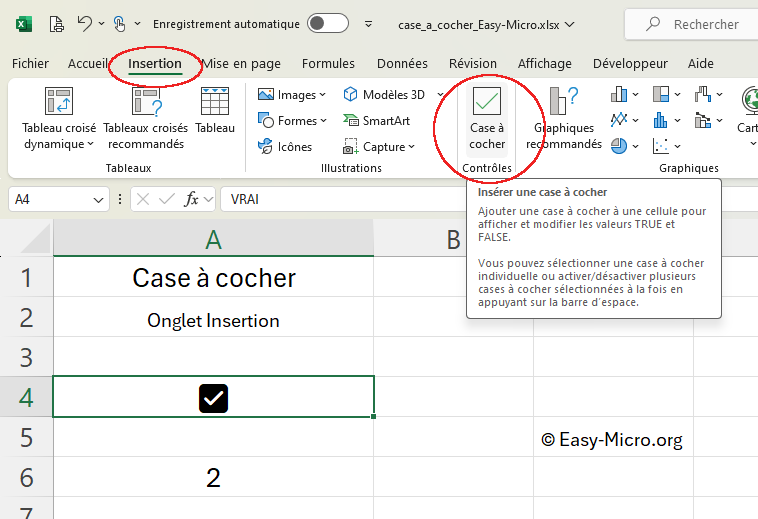The width and height of the screenshot is (758, 519).
Task: Select the Insertion tab
Action: point(155,63)
